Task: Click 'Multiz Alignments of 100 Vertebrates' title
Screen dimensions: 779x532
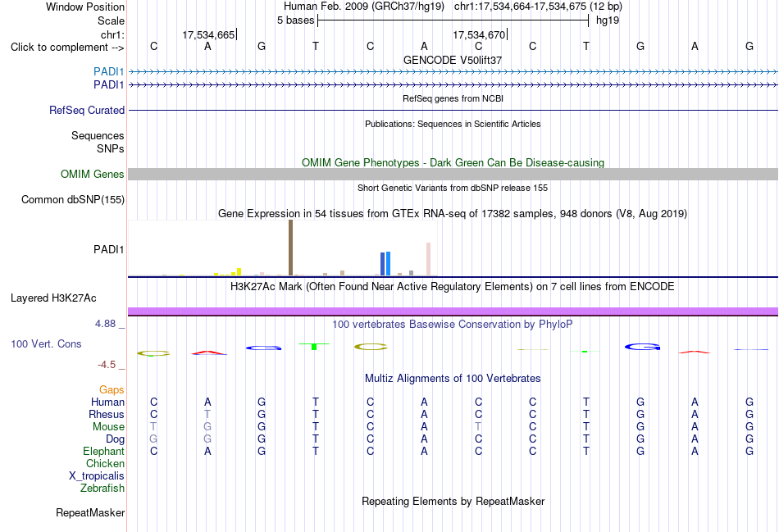Action: (x=453, y=379)
